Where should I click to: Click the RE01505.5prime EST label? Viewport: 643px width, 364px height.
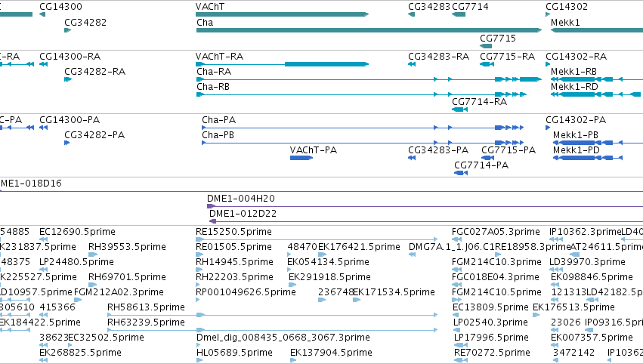tap(233, 247)
